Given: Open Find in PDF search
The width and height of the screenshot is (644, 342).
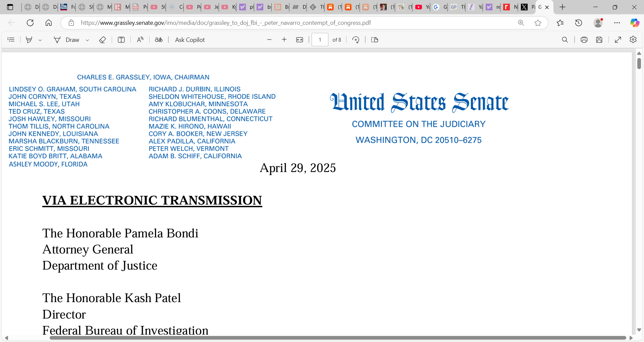Looking at the screenshot, I should tap(565, 40).
